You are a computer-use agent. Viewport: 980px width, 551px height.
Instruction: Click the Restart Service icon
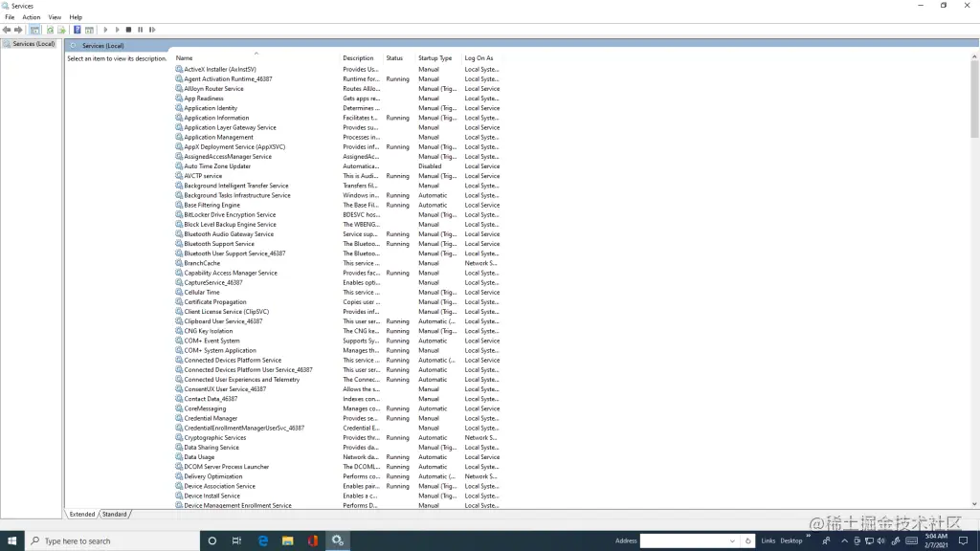point(152,30)
